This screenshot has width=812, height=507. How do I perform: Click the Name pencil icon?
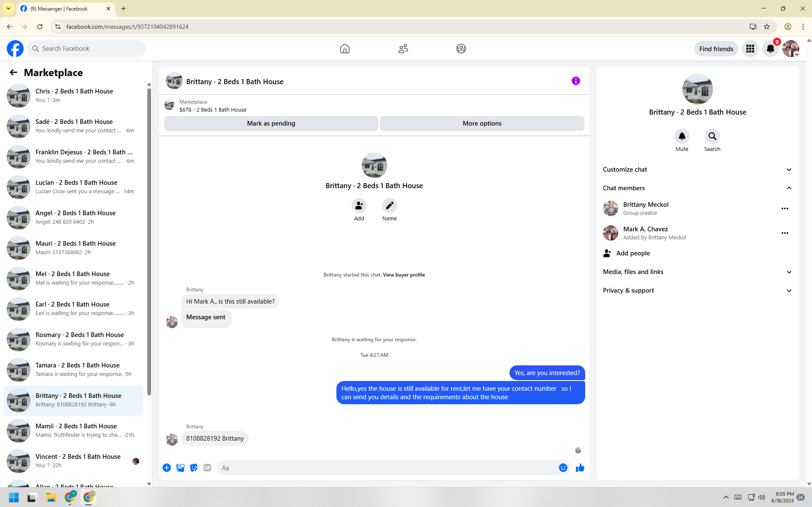coord(389,206)
